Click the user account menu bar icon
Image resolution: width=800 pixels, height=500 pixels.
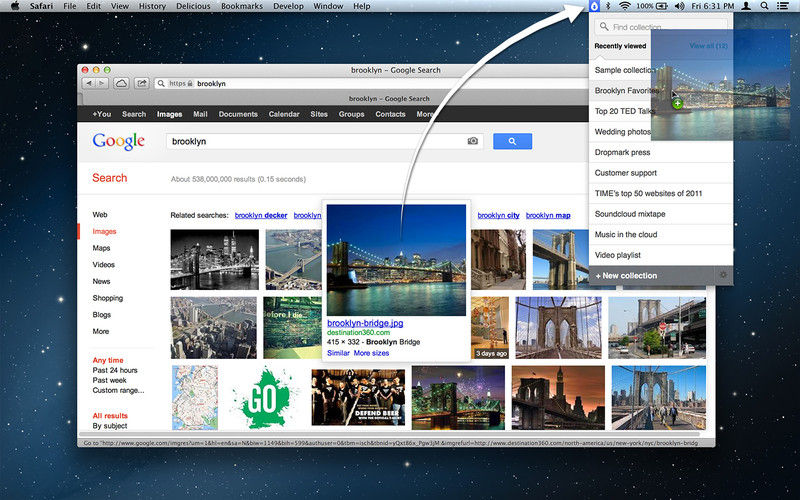746,6
